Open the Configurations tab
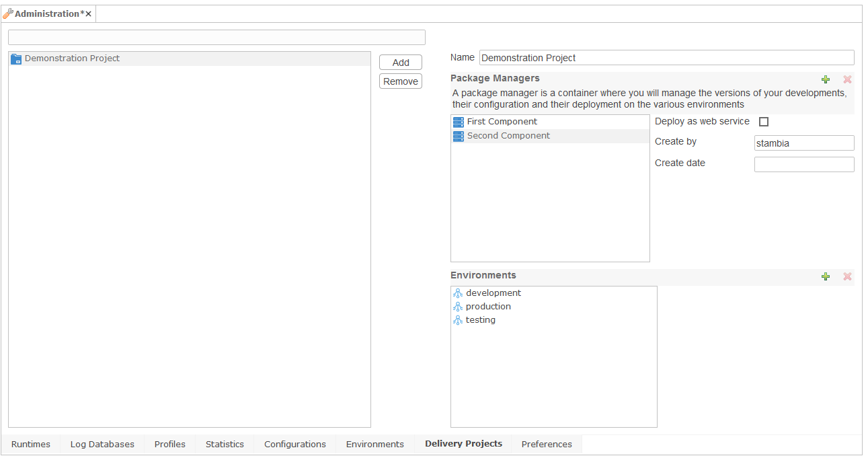This screenshot has height=458, width=868. (294, 444)
